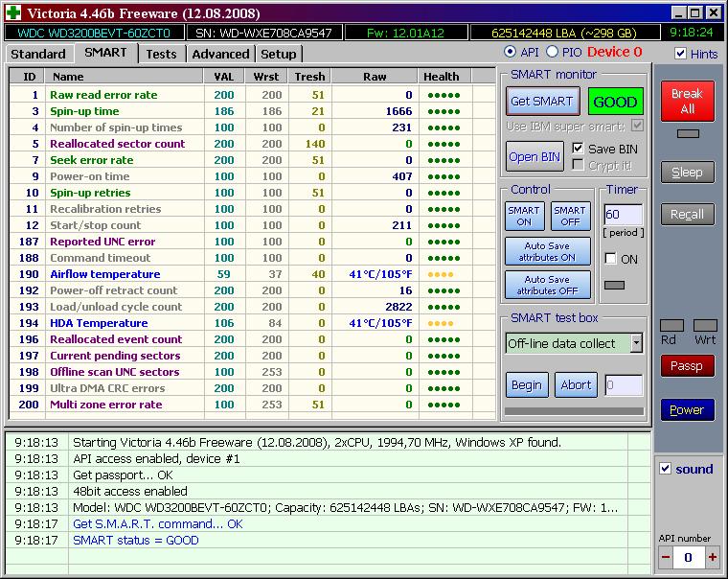This screenshot has width=728, height=579.
Task: Select the Power-on time attribute
Action: pos(252,176)
